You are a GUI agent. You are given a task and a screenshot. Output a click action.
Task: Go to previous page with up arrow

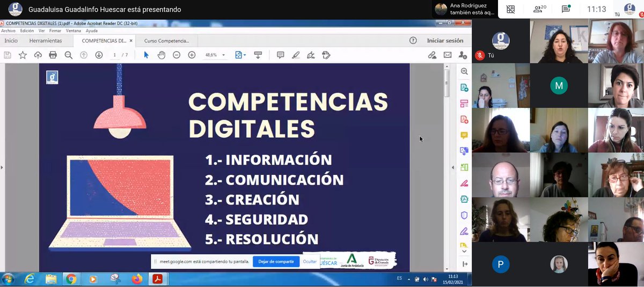(x=84, y=55)
